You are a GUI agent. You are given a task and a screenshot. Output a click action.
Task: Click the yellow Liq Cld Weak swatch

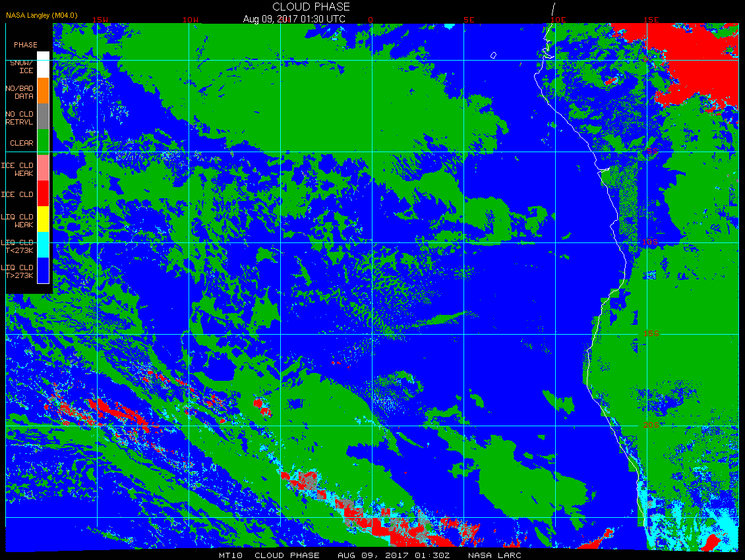44,219
